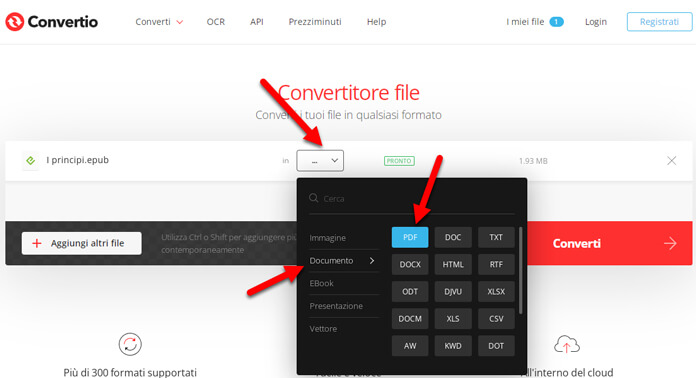Go to Prezziminuti page
This screenshot has height=378, width=696.
pos(315,22)
